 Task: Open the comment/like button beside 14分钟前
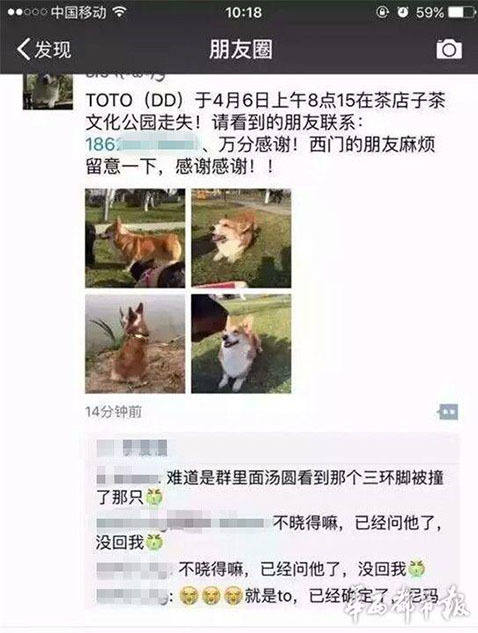448,412
